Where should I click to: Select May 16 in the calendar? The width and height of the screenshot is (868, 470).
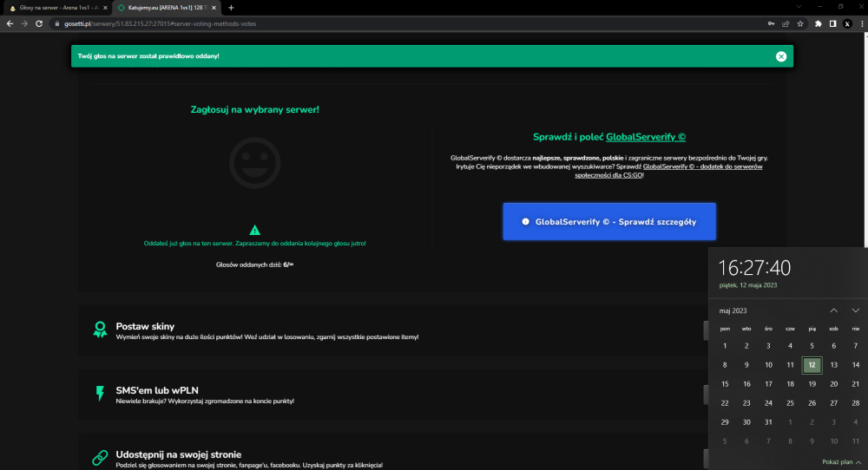(x=746, y=384)
